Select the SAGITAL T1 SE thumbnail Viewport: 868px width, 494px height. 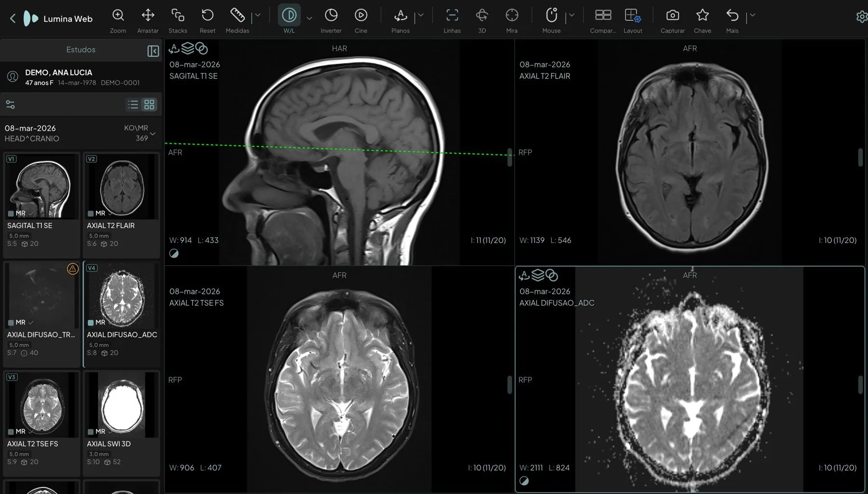click(x=41, y=186)
